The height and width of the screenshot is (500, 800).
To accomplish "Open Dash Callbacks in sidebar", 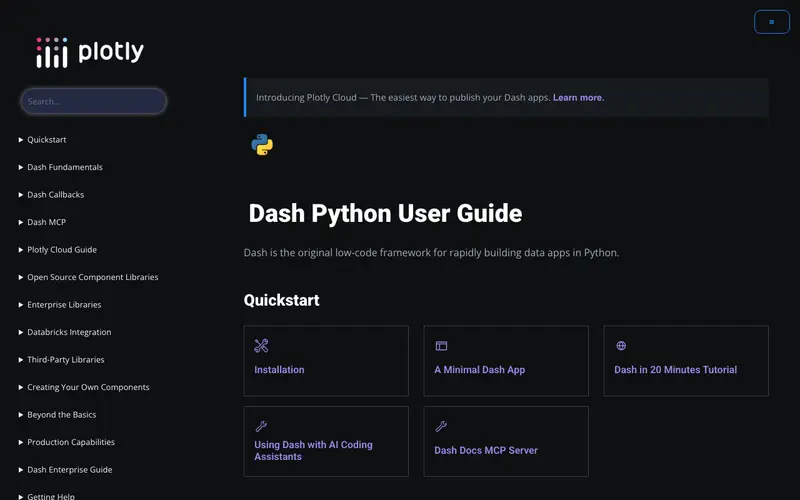I will point(56,195).
